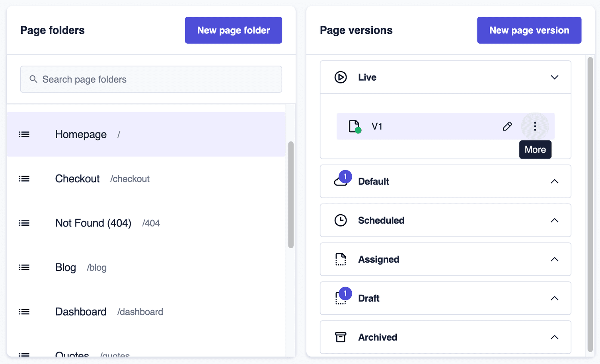Click the V1 file icon with green status dot
600x364 pixels.
(354, 126)
